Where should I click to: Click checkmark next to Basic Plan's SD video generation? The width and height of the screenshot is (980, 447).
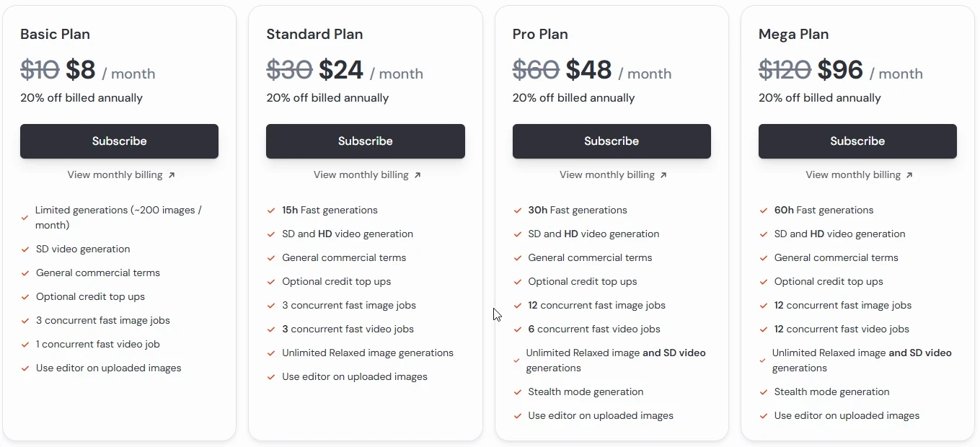pos(25,249)
